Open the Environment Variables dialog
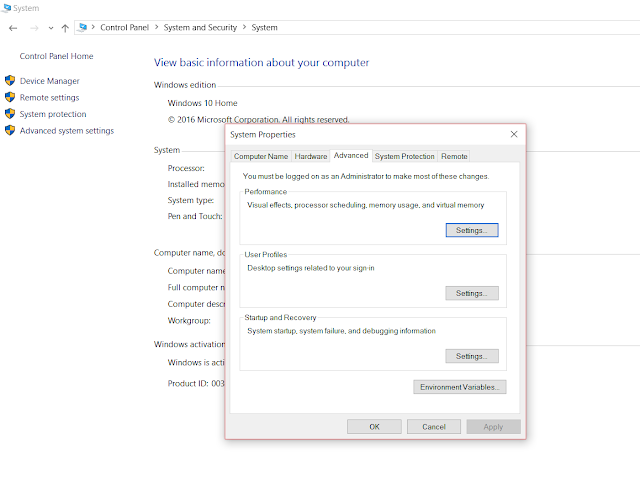640x499 pixels. (460, 387)
